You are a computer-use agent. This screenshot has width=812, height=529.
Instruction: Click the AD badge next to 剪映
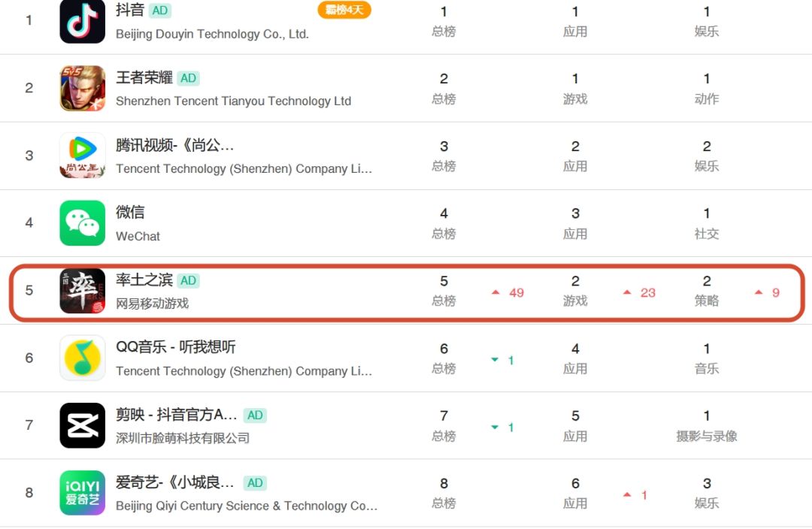255,415
